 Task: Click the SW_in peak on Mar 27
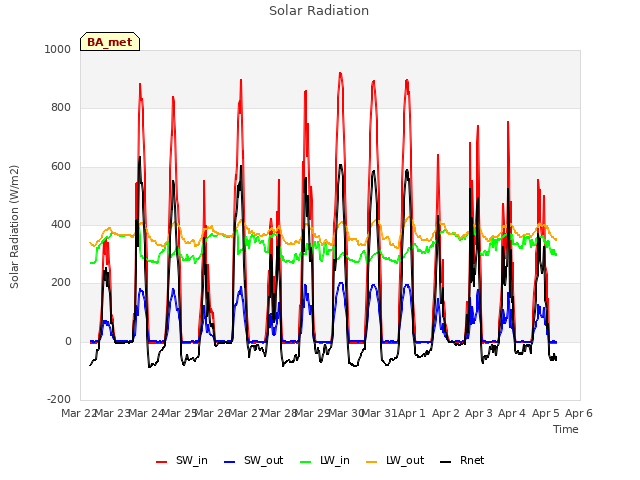241,80
